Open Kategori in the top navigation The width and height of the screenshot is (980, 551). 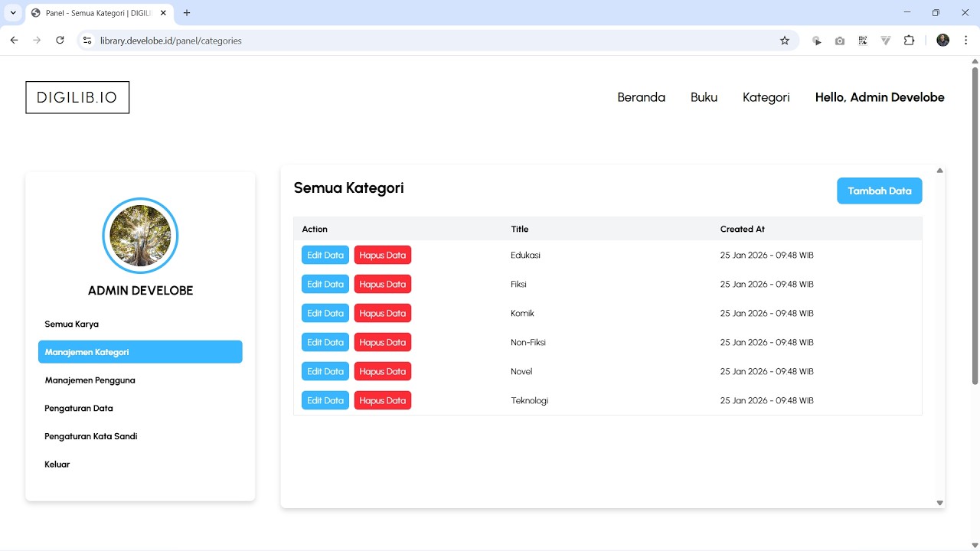[766, 97]
